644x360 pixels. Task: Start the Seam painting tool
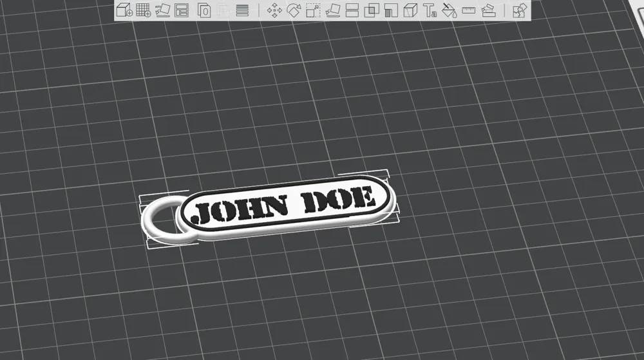pyautogui.click(x=410, y=10)
